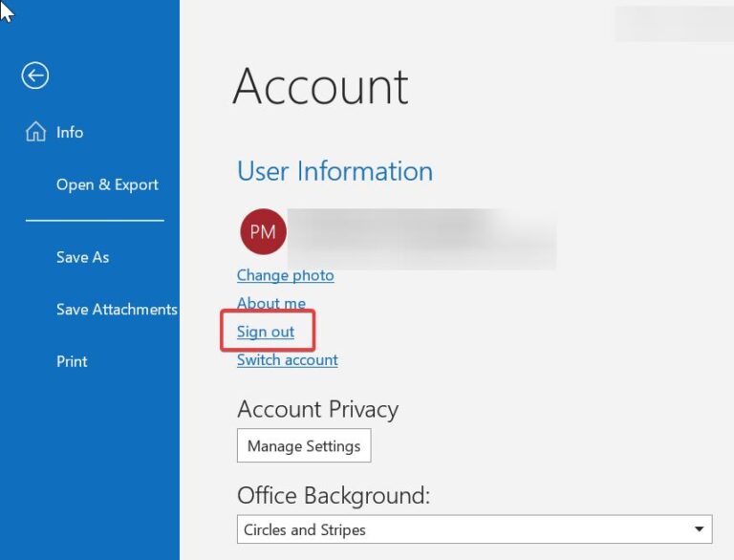Image resolution: width=734 pixels, height=560 pixels.
Task: Open the About me link
Action: (271, 303)
